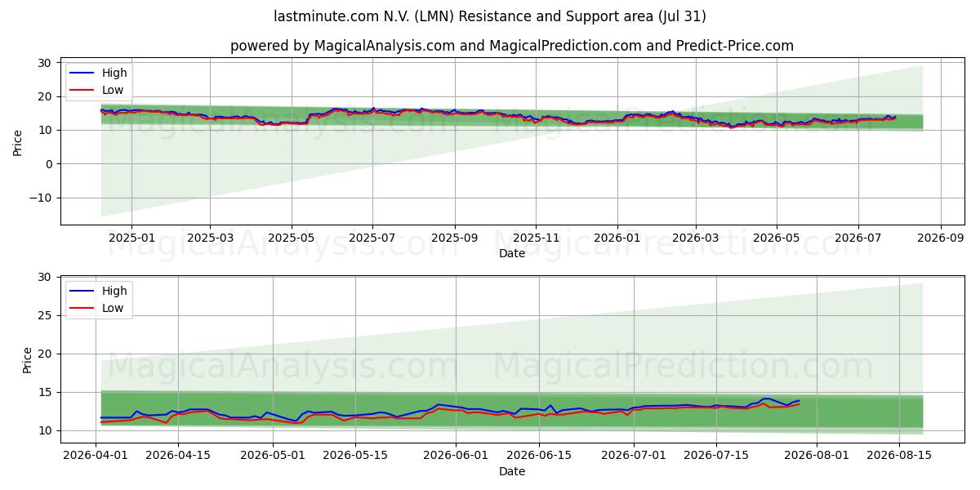Click the '2026-03' tick label on upper chart
The image size is (980, 490).
695,238
